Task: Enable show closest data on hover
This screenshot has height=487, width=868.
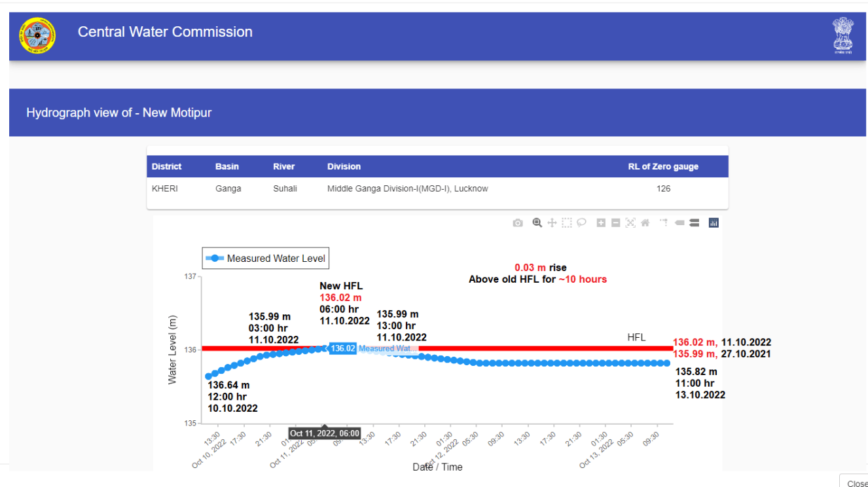Action: tap(678, 223)
